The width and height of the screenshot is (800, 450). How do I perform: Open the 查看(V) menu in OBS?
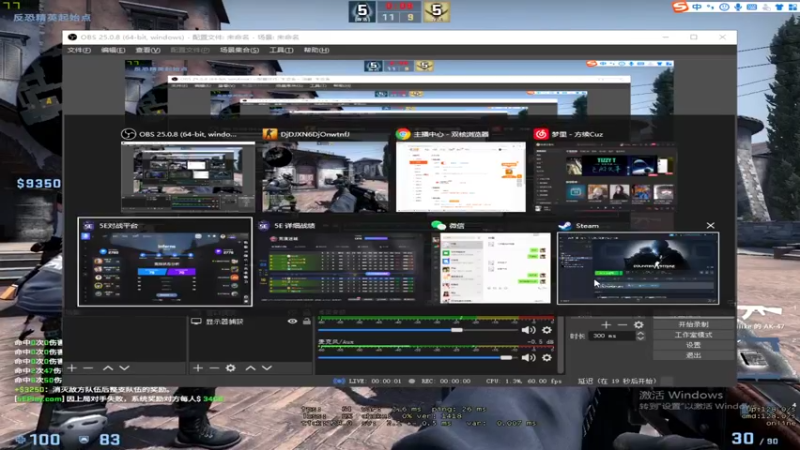(x=148, y=50)
